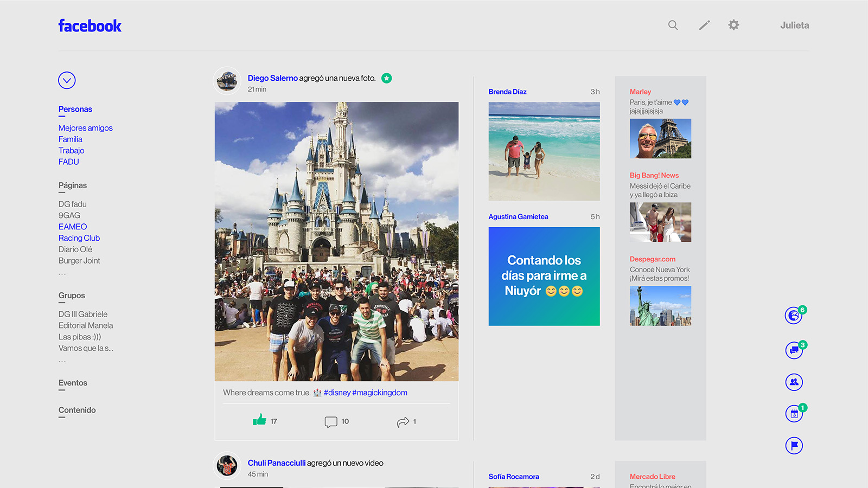868x488 pixels.
Task: Click the comment bubble icon on post
Action: [x=330, y=422]
